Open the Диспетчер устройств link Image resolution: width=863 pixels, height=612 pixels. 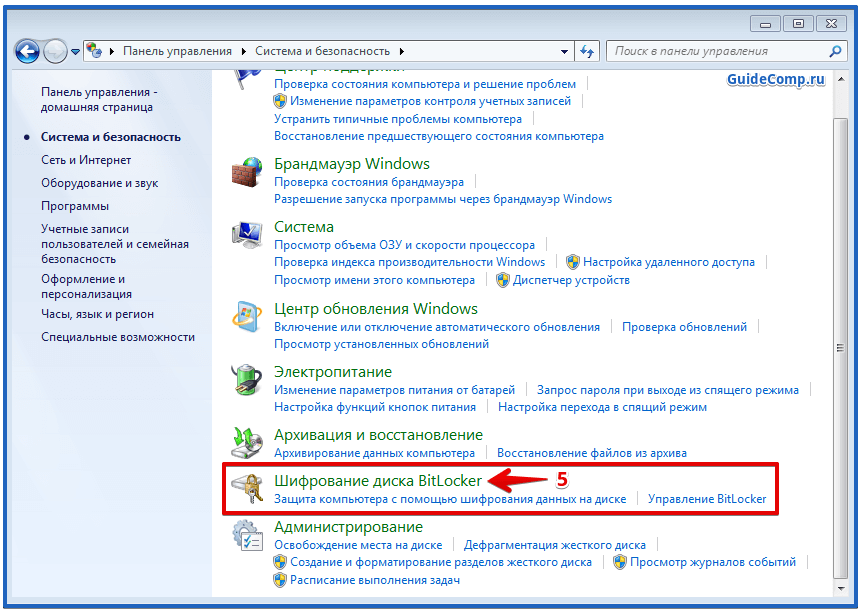(571, 280)
